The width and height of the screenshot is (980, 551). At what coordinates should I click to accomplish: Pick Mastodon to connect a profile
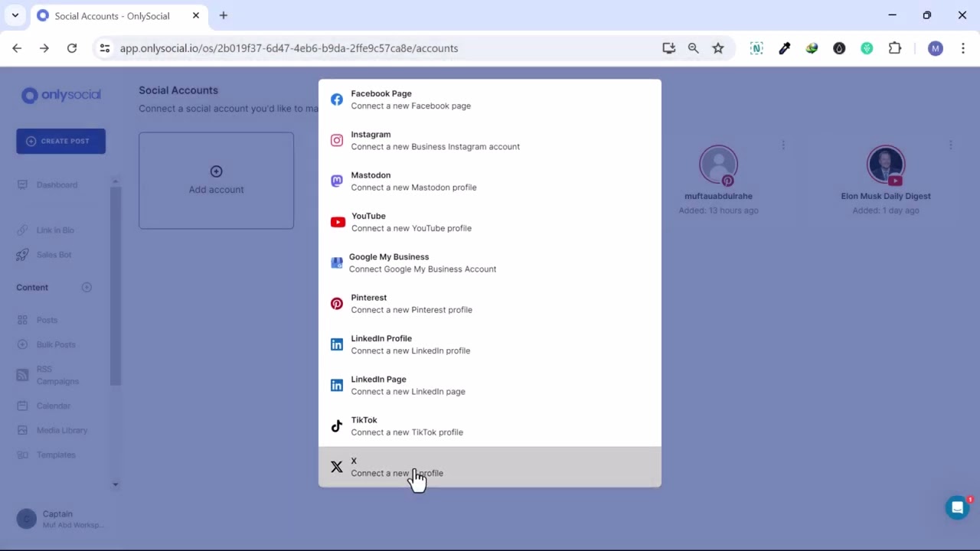click(x=490, y=181)
